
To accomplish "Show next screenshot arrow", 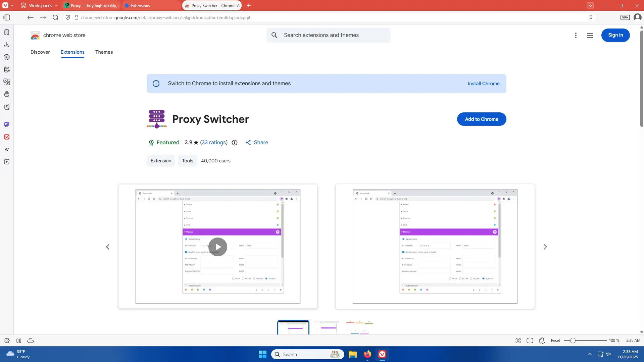I will pyautogui.click(x=545, y=247).
